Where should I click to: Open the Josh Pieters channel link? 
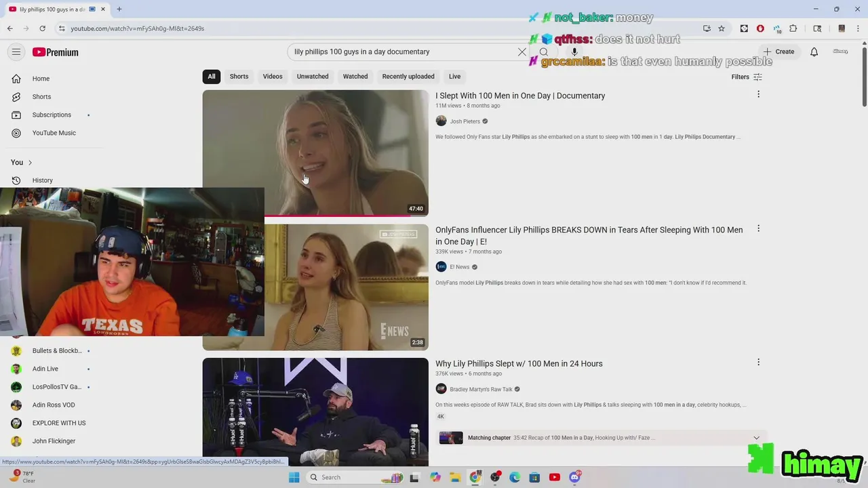tap(465, 121)
